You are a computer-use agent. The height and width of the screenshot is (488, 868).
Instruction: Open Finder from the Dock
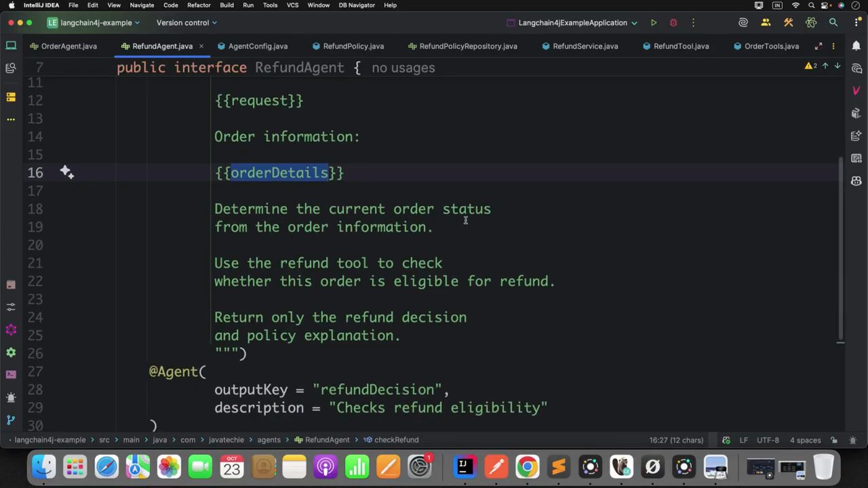pos(43,467)
